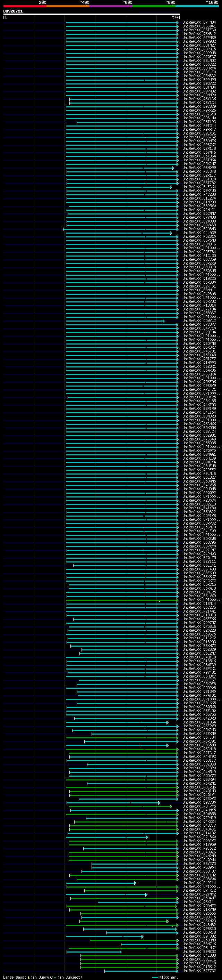Select the UniRef100_Q676Y9 label

[x=199, y=114]
